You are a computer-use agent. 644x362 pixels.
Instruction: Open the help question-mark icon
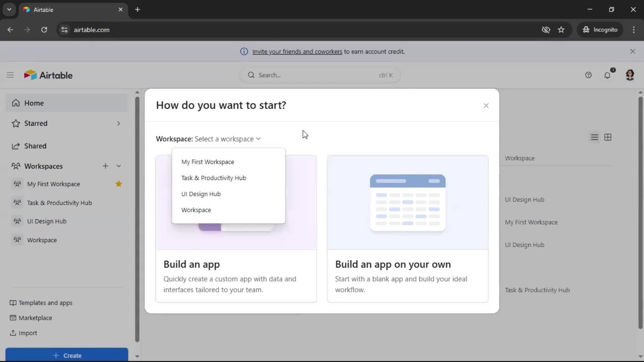click(x=588, y=75)
